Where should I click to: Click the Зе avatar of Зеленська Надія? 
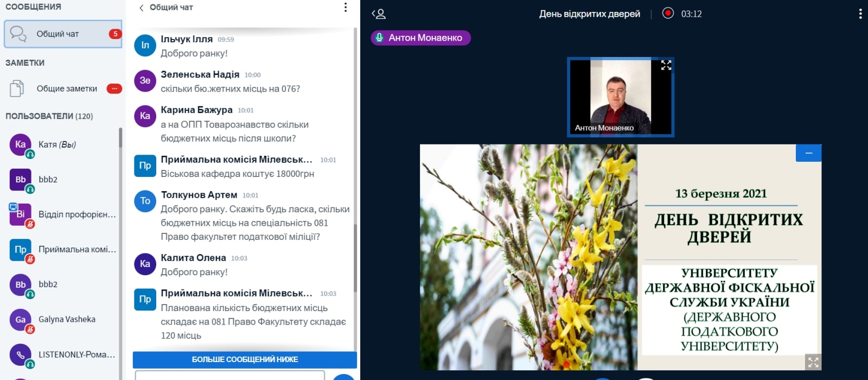(145, 80)
